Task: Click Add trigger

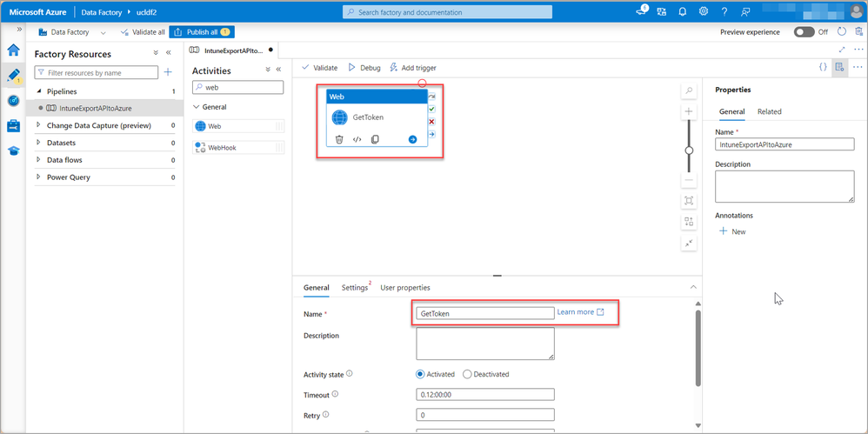Action: point(413,68)
